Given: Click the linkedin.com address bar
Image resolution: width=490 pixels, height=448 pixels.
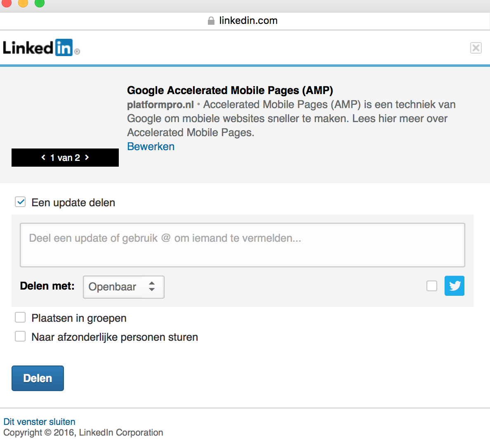Looking at the screenshot, I should 245,21.
